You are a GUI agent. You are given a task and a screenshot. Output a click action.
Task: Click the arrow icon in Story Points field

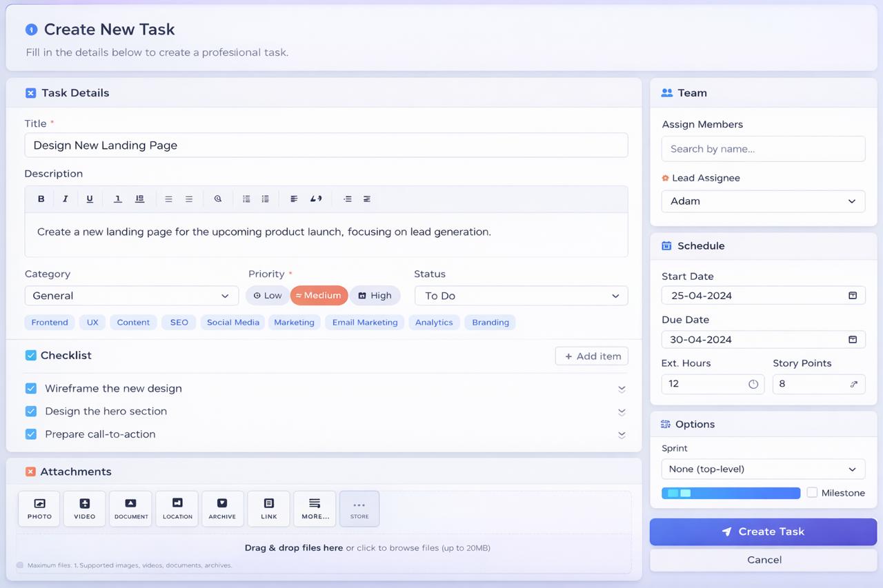coord(854,384)
